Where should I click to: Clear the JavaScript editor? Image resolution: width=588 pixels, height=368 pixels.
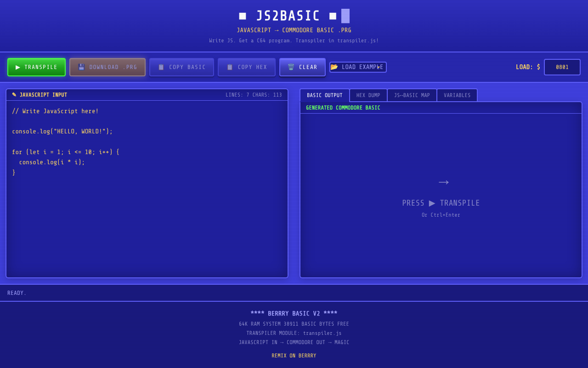(x=302, y=67)
